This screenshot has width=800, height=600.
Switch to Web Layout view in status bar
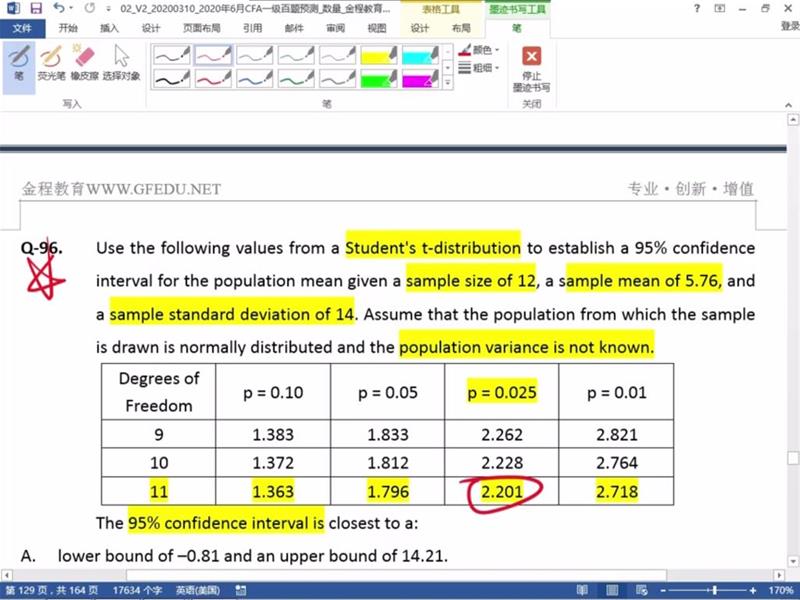[x=640, y=590]
